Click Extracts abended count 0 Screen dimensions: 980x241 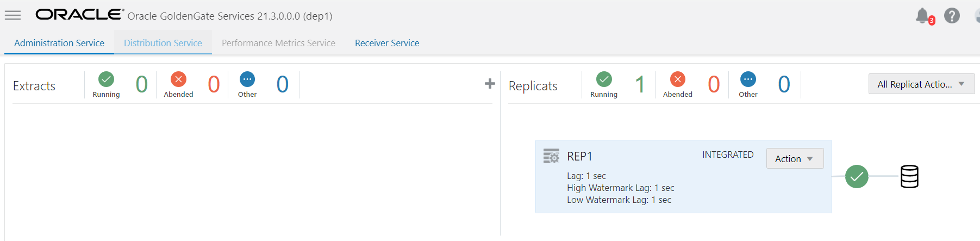pyautogui.click(x=214, y=84)
